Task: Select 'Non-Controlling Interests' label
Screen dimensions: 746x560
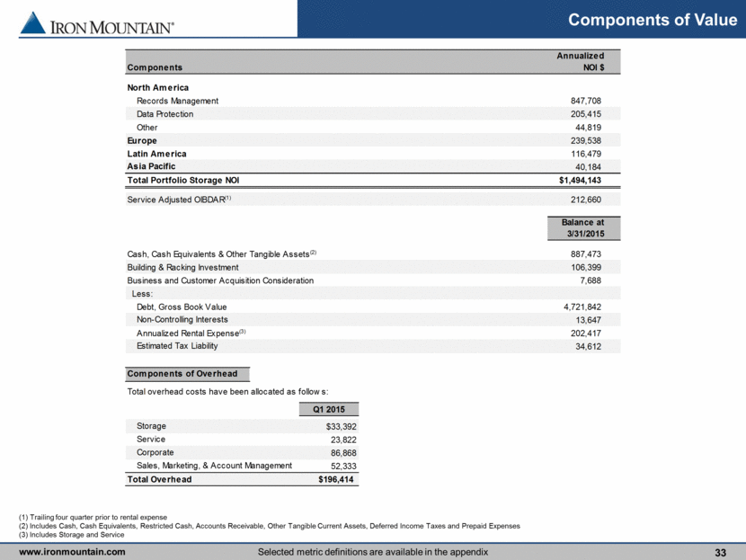Action: tap(182, 320)
